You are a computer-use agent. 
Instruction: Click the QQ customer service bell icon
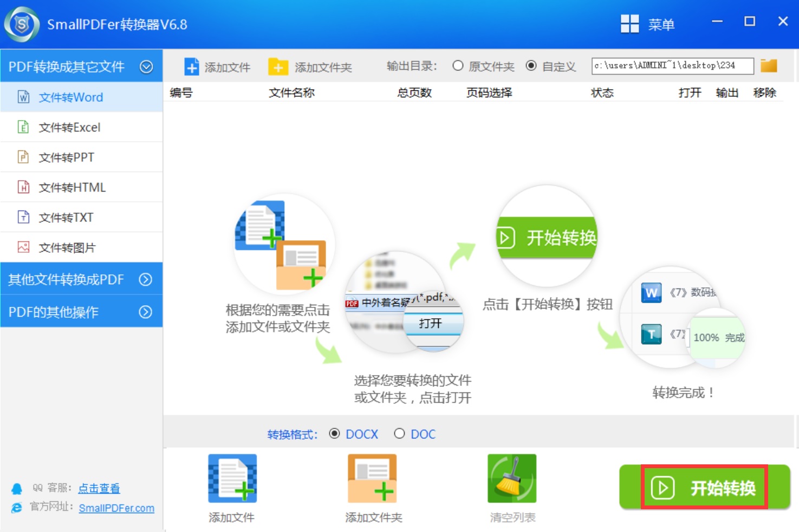click(x=17, y=489)
